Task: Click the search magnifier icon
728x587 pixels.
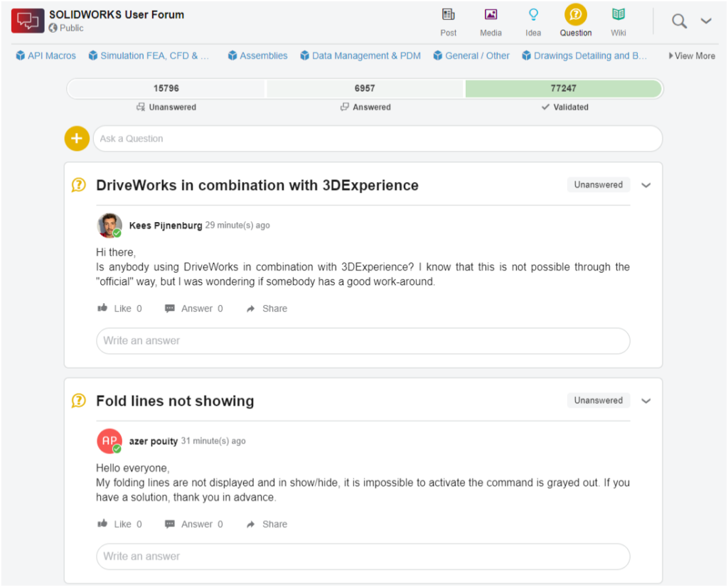Action: [679, 21]
